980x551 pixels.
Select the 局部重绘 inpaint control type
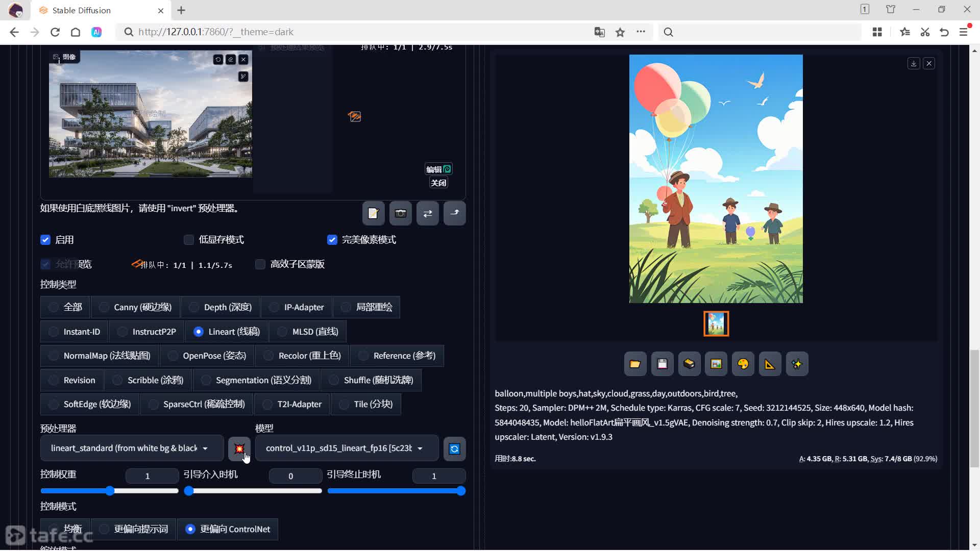[366, 307]
